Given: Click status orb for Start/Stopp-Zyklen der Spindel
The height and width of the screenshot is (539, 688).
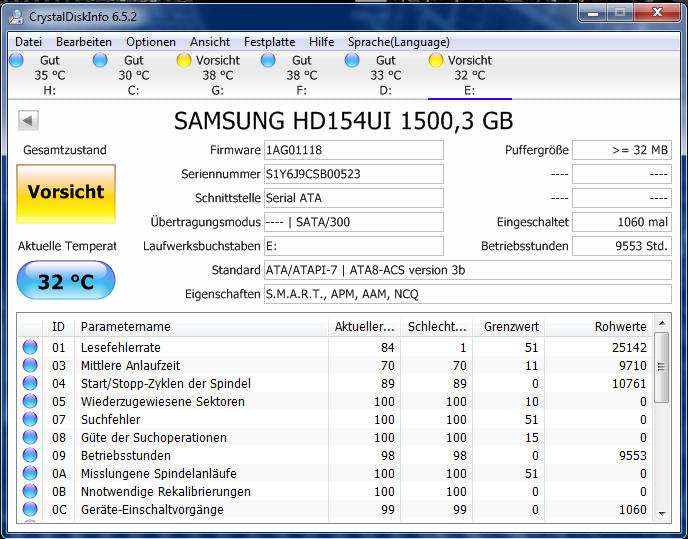Looking at the screenshot, I should click(30, 383).
